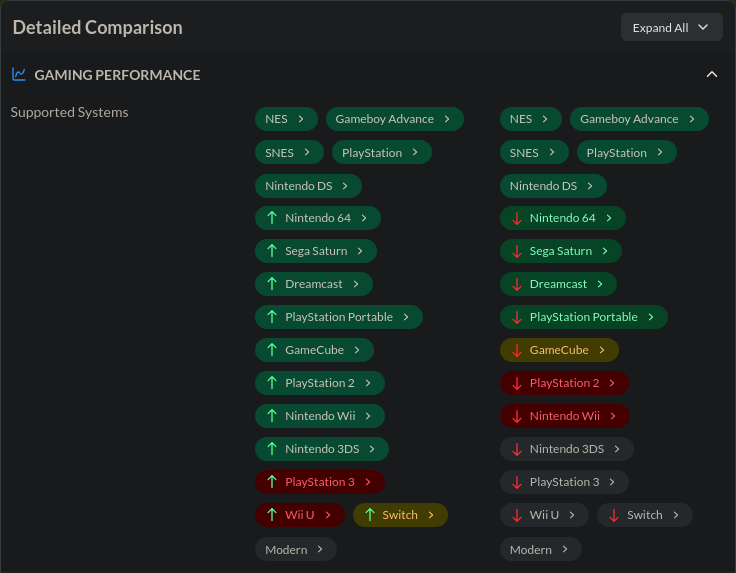Open gray Switch chip with down arrow
The image size is (736, 573).
click(644, 515)
